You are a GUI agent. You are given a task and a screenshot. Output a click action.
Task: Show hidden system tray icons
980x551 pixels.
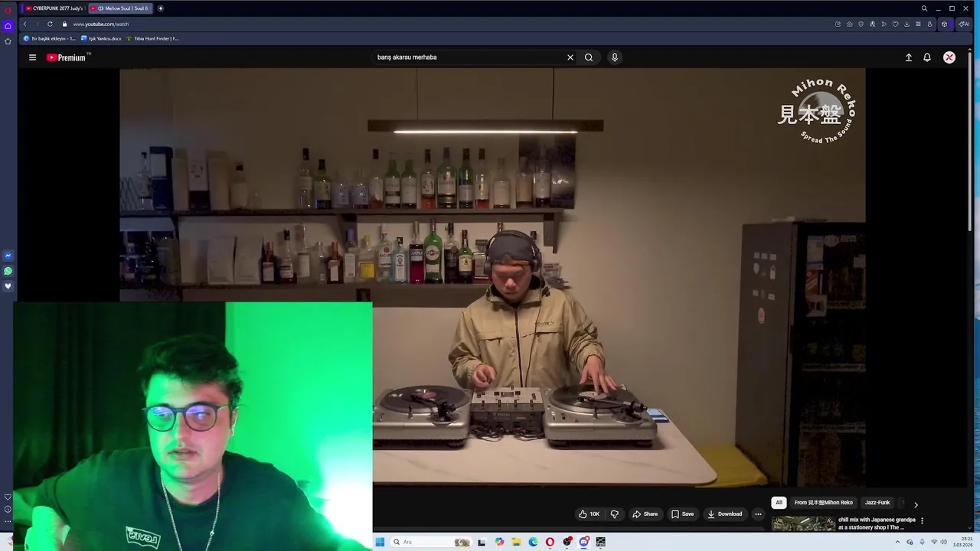[897, 542]
